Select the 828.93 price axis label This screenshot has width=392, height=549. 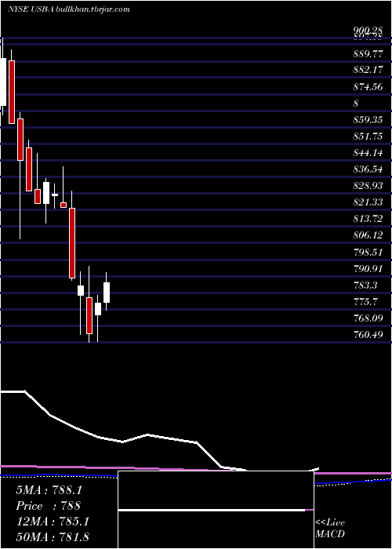click(368, 186)
